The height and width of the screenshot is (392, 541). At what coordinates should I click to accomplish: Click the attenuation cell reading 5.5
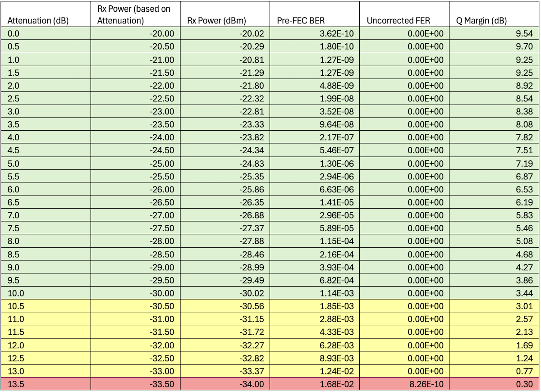[x=46, y=177]
